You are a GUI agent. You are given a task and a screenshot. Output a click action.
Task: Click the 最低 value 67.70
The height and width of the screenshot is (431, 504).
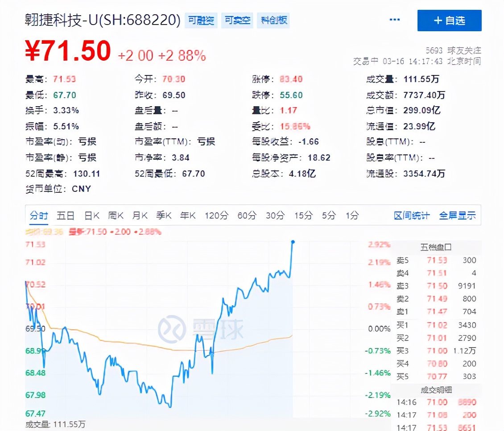[65, 95]
